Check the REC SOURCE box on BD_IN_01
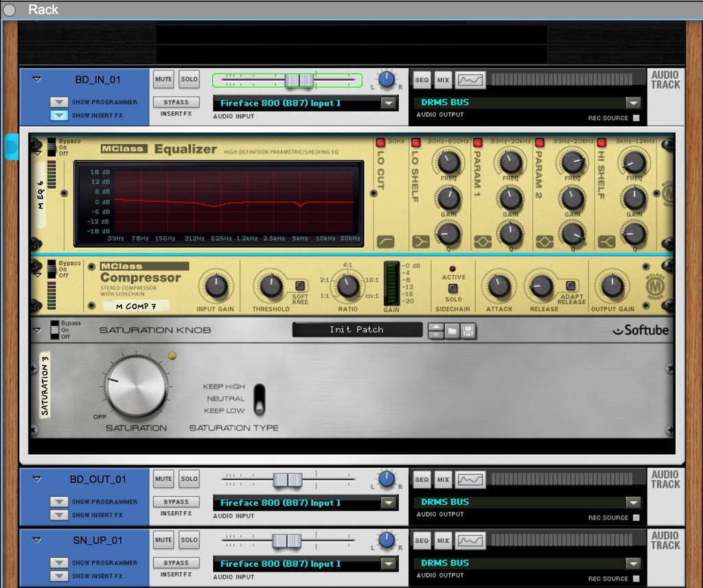703x588 pixels. coord(636,118)
